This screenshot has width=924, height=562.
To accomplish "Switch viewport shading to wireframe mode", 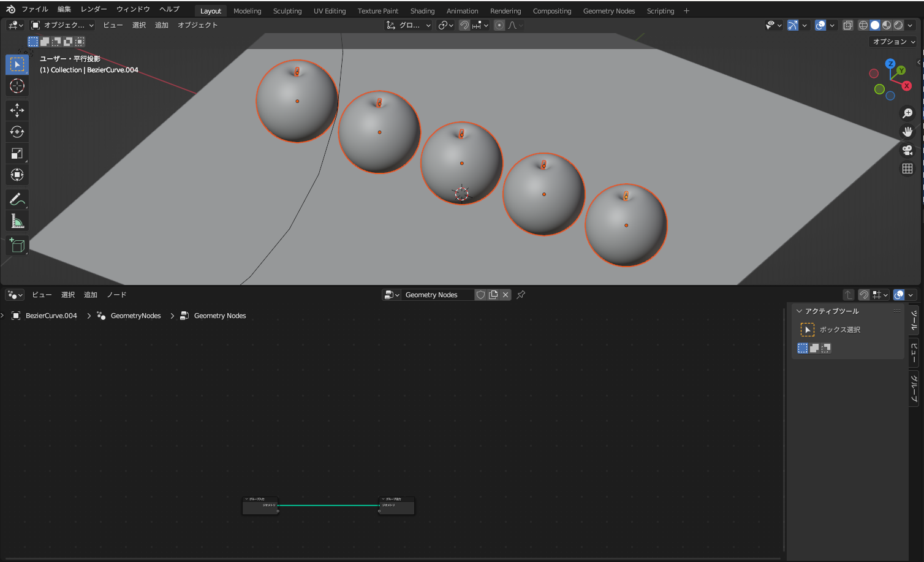I will tap(863, 25).
